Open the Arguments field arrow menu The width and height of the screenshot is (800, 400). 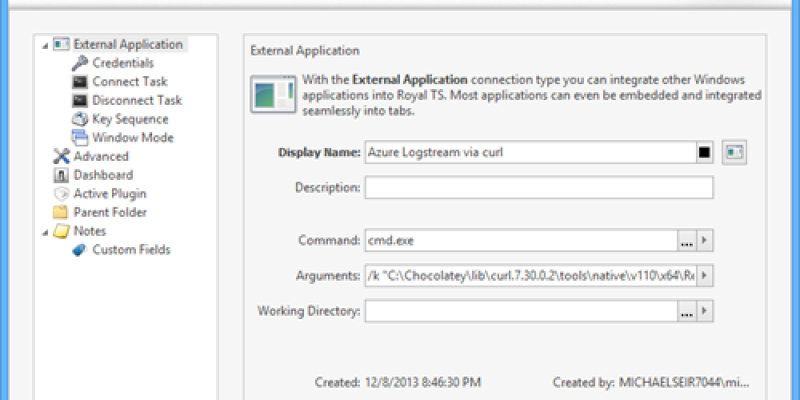705,275
